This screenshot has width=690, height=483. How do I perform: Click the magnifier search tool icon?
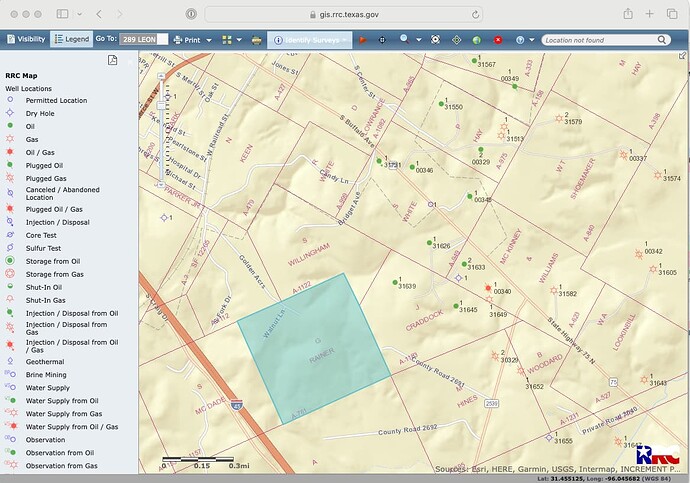404,40
